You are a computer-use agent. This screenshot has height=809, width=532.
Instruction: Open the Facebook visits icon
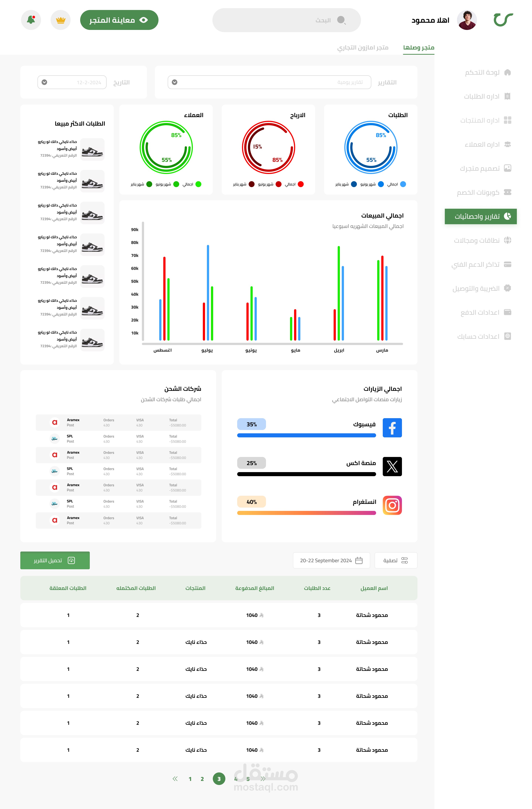(x=392, y=428)
